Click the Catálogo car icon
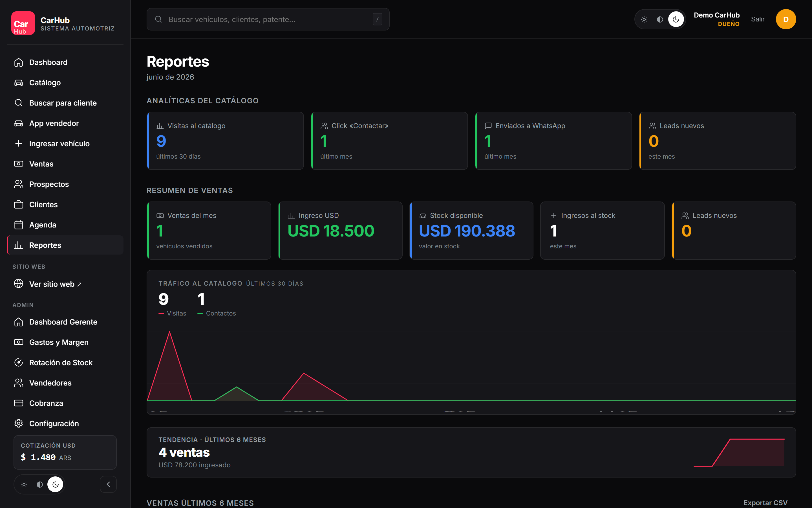The image size is (812, 508). pyautogui.click(x=18, y=83)
